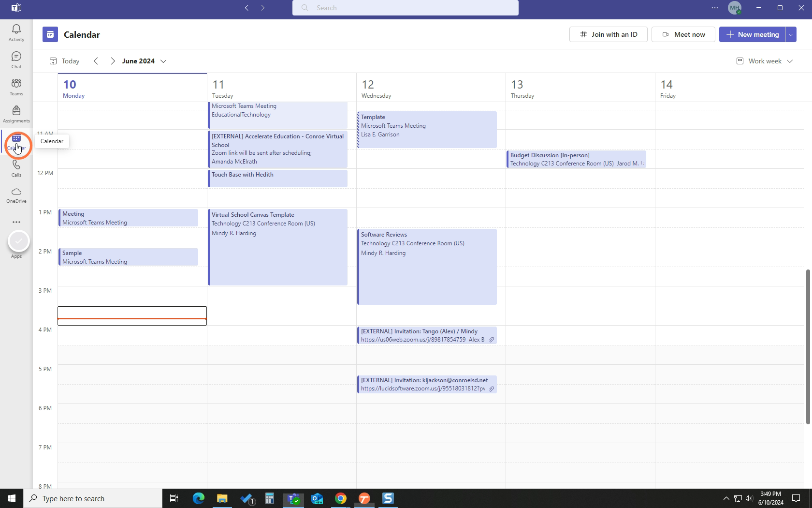This screenshot has width=812, height=508.
Task: Open the Assignments icon in sidebar
Action: [x=16, y=114]
